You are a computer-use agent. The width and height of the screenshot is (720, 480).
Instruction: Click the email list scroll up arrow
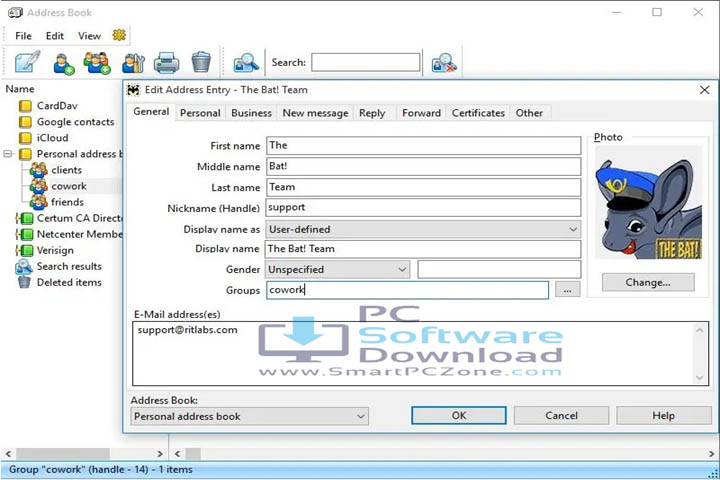pos(699,330)
